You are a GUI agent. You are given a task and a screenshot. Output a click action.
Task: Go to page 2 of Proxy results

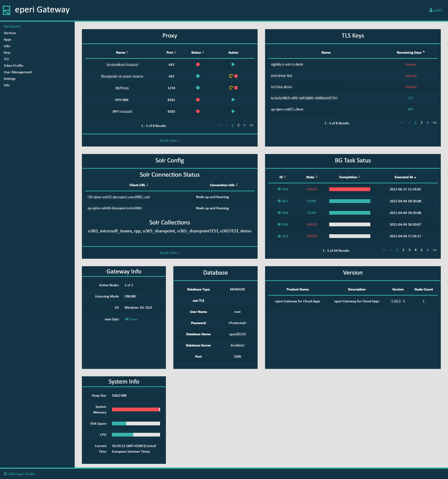238,125
